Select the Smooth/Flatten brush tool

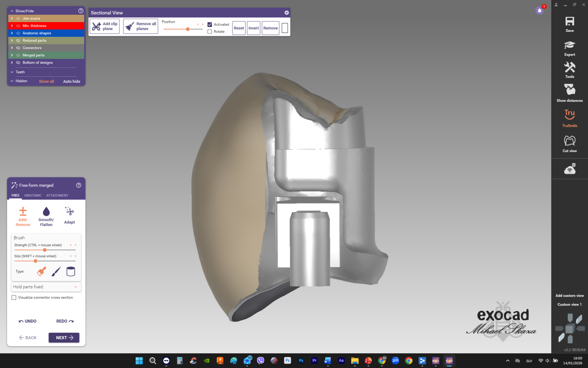pyautogui.click(x=46, y=216)
